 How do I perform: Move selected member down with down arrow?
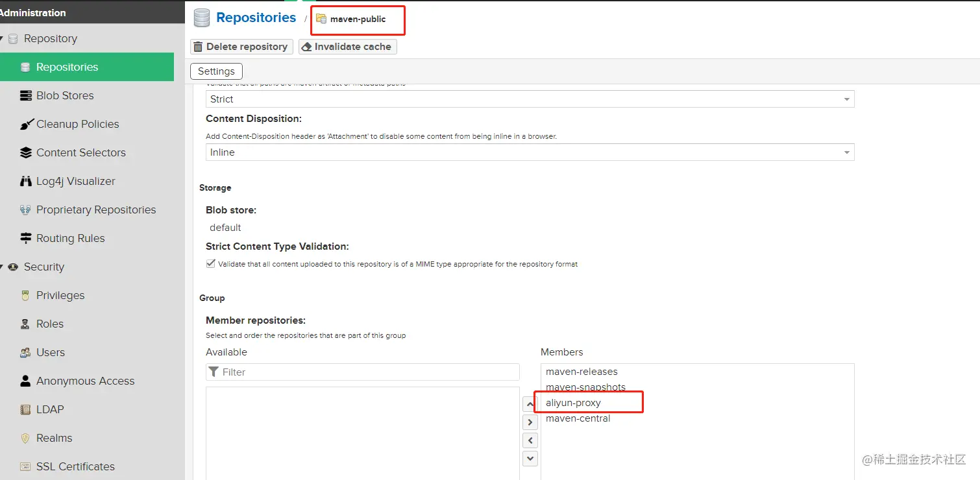pyautogui.click(x=530, y=459)
